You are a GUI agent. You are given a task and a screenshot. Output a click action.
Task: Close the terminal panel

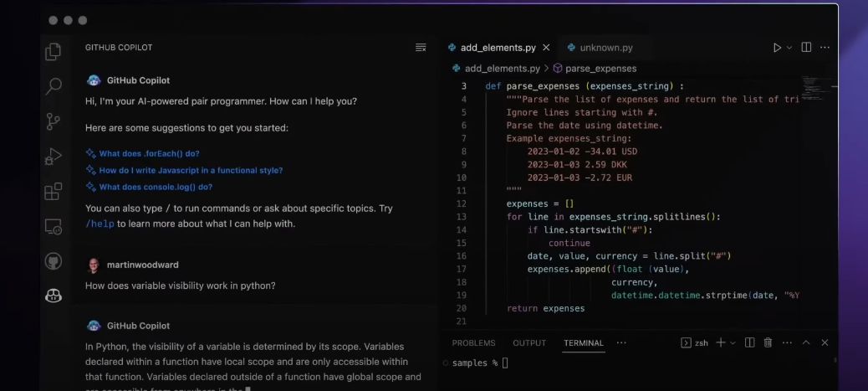[x=825, y=342]
